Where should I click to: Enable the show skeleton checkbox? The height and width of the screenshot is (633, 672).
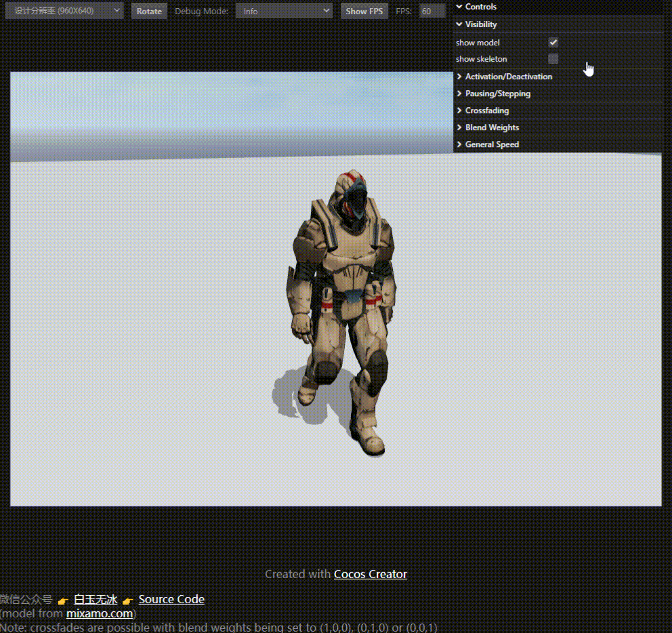[x=553, y=59]
